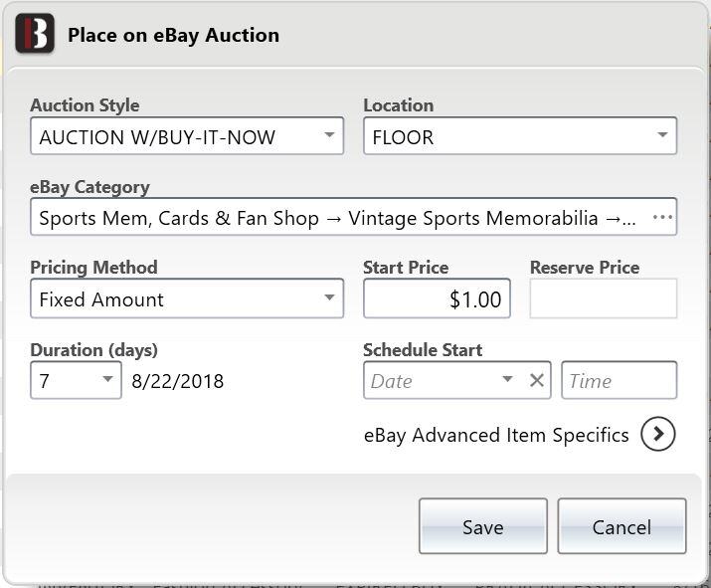Click eBay Advanced Item Specifics label
Viewport: 711px width, 588px height.
[x=496, y=435]
